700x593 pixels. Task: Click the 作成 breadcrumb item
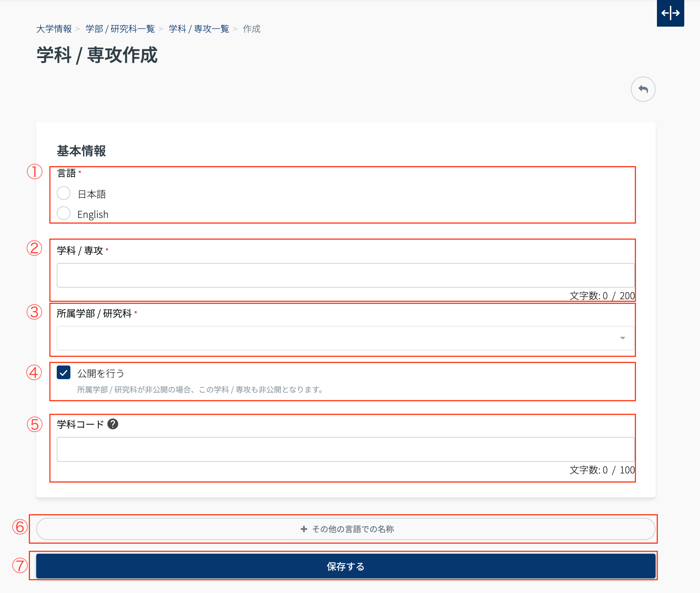(252, 29)
